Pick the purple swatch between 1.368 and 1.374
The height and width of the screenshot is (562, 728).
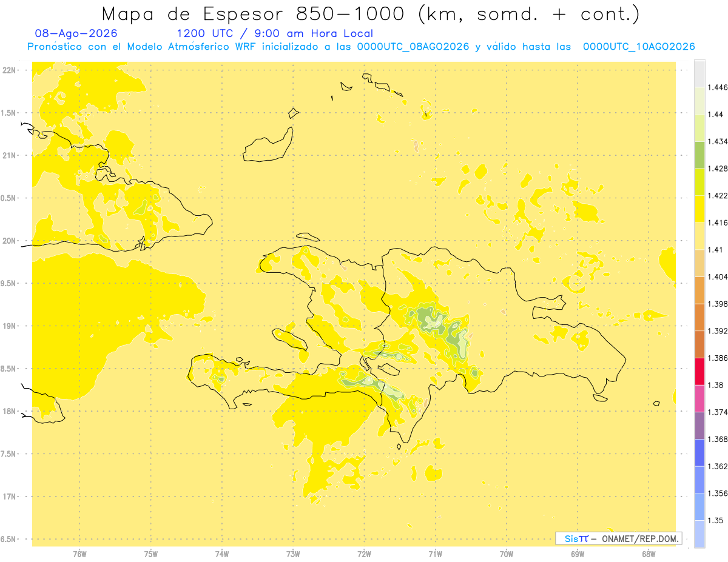click(x=699, y=426)
